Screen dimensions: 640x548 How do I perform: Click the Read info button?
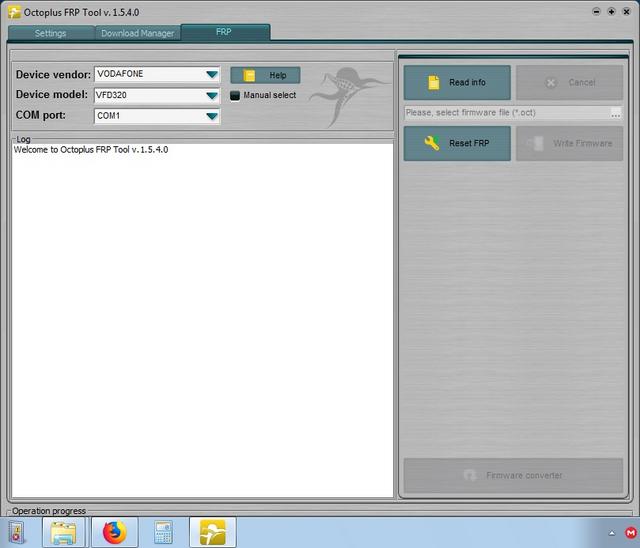coord(457,82)
